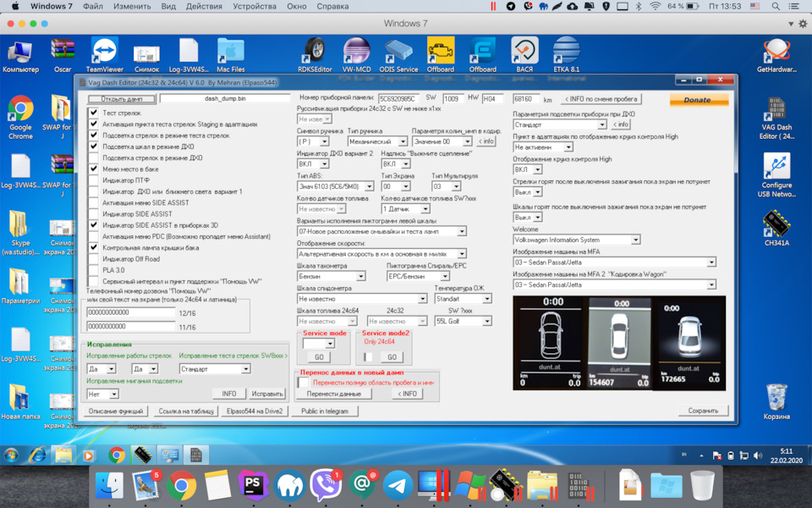Open the Public in telegram link button
This screenshot has width=812, height=508.
(x=325, y=411)
